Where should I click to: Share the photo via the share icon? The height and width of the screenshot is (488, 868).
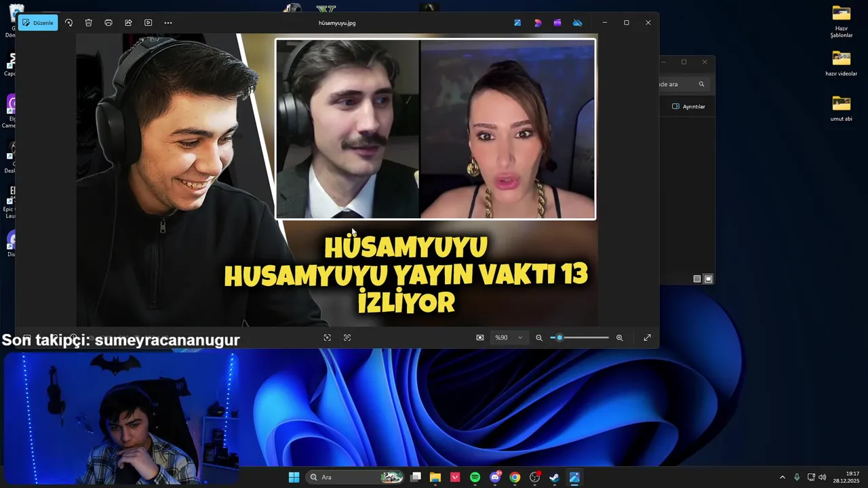coord(128,22)
